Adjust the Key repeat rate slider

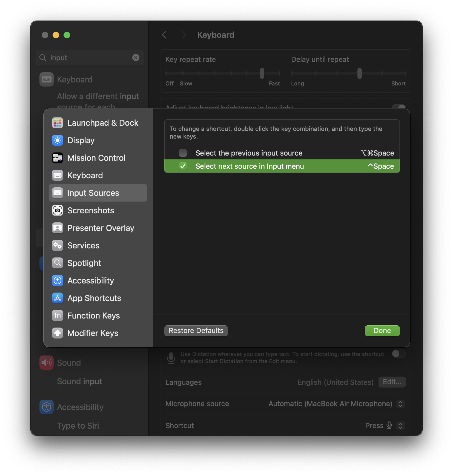(262, 73)
